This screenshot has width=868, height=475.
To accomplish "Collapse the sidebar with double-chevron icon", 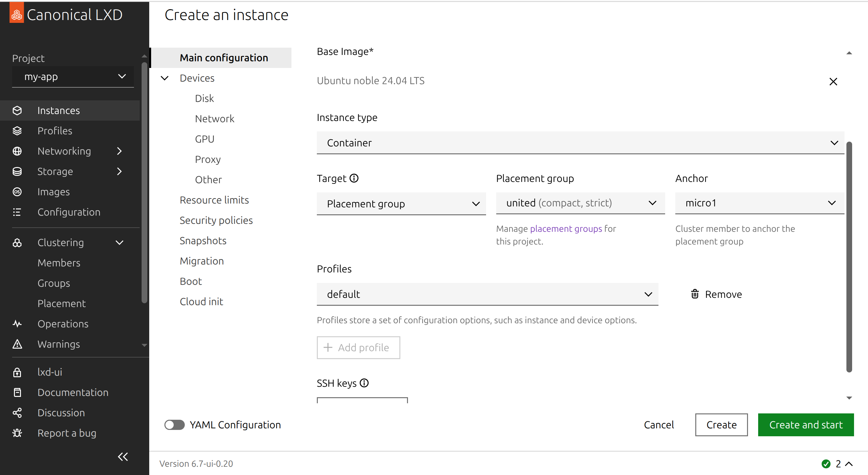I will (x=123, y=457).
